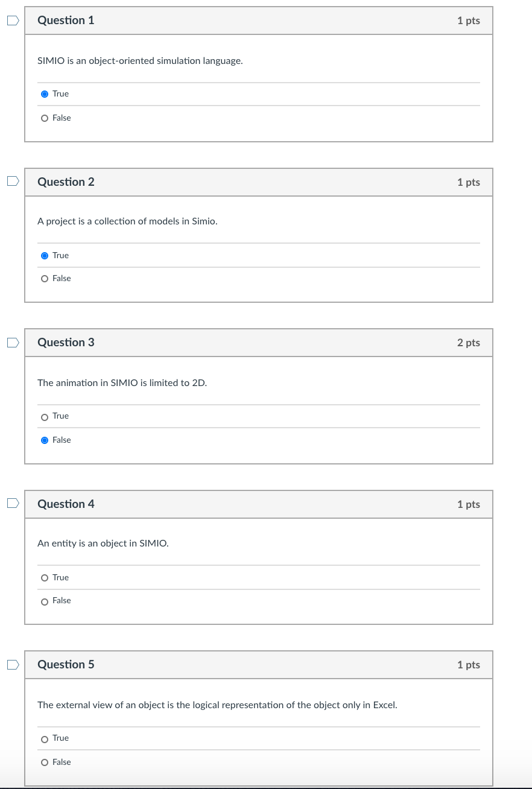Click the 2 pts label on Question 3
The image size is (532, 789).
[x=469, y=342]
